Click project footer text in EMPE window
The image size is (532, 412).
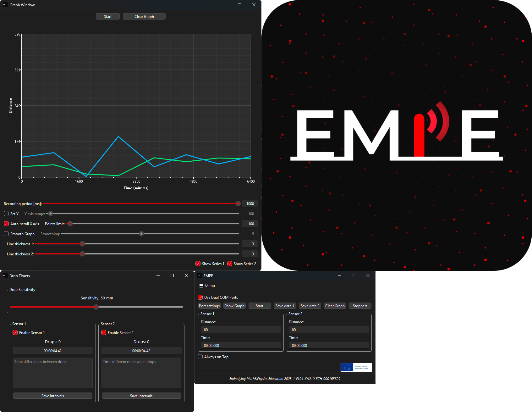(285, 379)
